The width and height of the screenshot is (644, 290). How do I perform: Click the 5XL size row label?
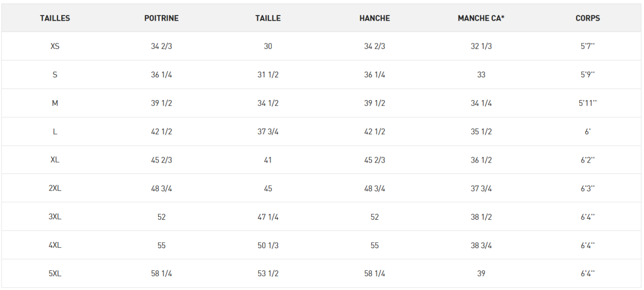click(55, 273)
